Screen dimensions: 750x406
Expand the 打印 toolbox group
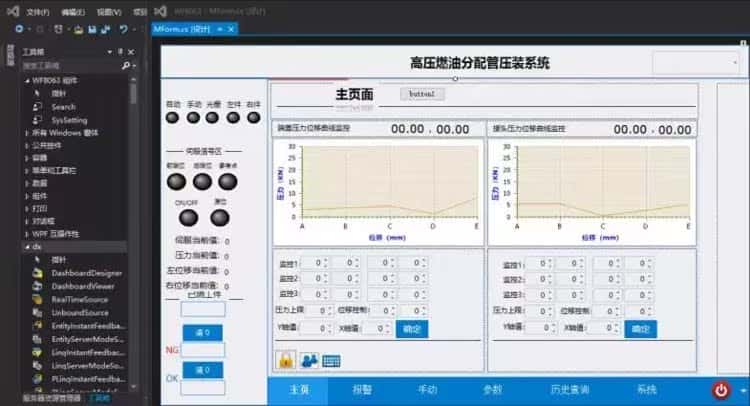27,208
